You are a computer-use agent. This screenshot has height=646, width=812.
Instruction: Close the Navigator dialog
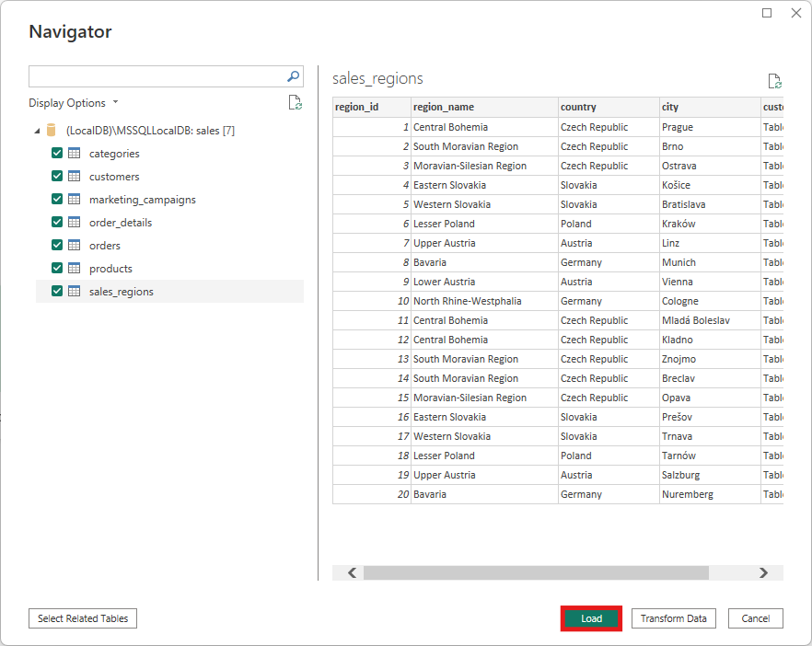[796, 13]
